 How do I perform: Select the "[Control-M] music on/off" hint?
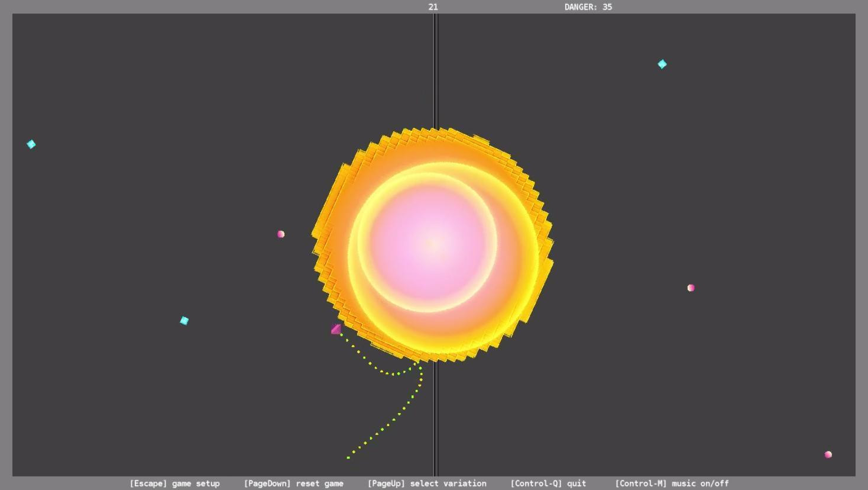pyautogui.click(x=672, y=483)
